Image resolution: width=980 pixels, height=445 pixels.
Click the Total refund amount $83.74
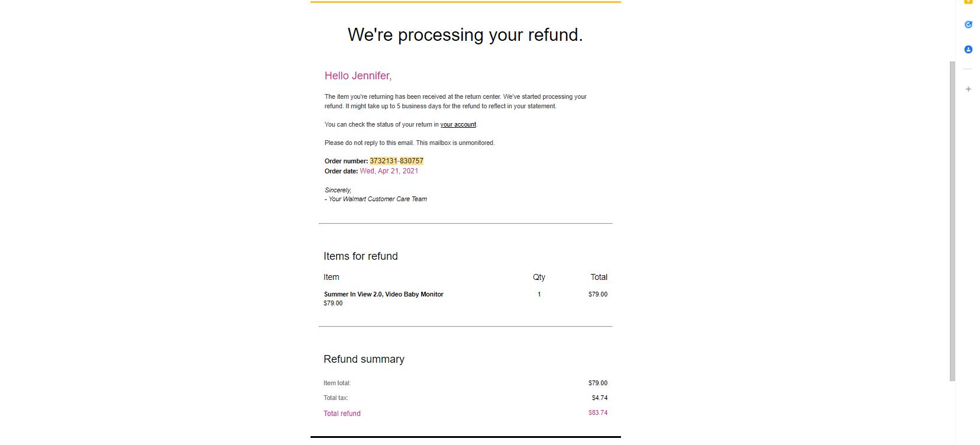point(598,413)
